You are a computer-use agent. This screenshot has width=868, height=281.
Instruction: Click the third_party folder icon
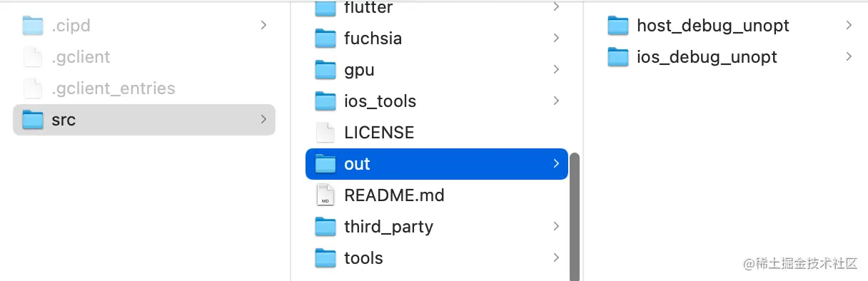coord(325,227)
